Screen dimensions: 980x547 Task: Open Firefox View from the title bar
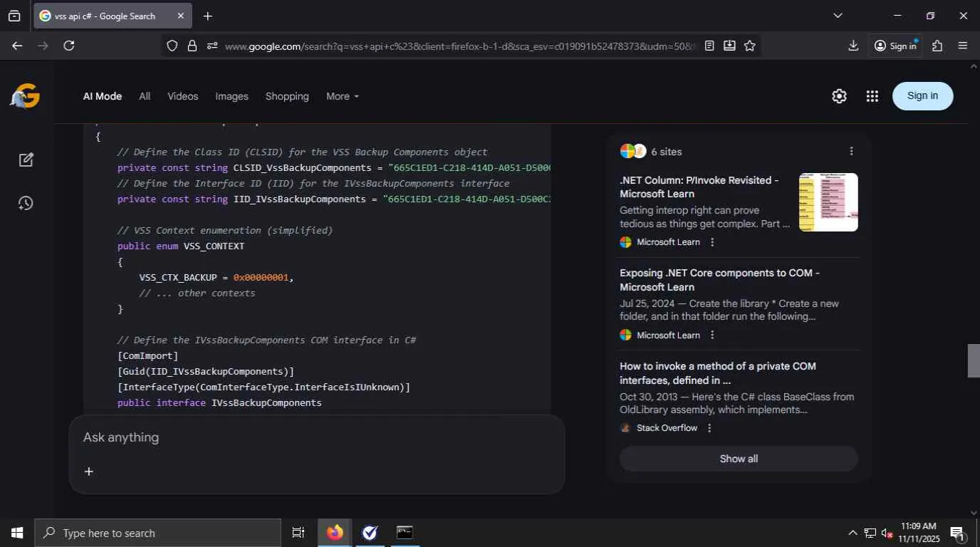click(14, 16)
